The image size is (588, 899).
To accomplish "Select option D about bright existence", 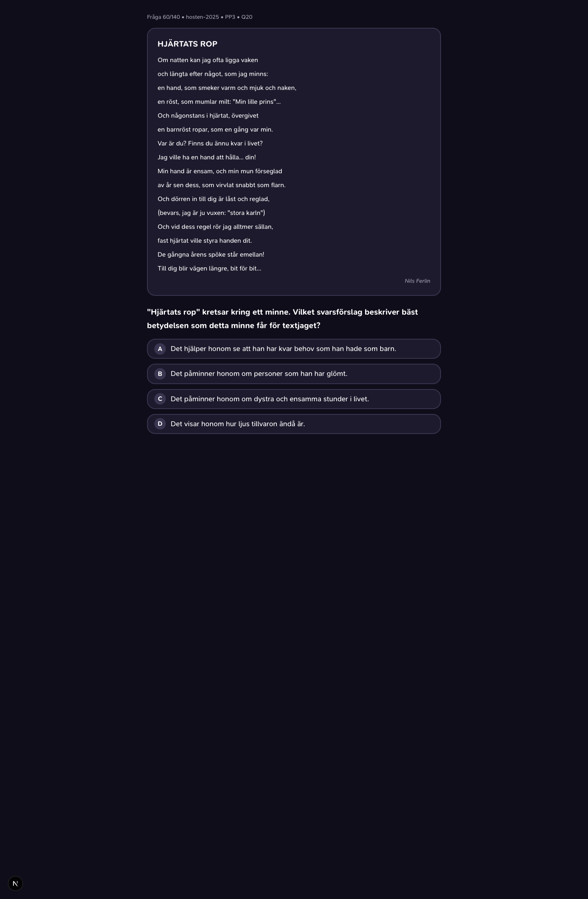I will click(x=294, y=424).
